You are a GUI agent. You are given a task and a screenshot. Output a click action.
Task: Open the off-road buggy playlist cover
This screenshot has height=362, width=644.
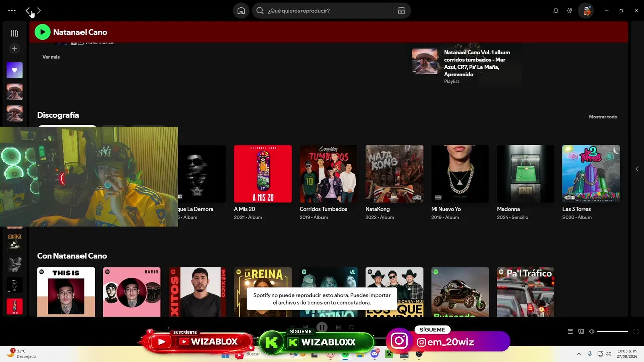coord(460,292)
